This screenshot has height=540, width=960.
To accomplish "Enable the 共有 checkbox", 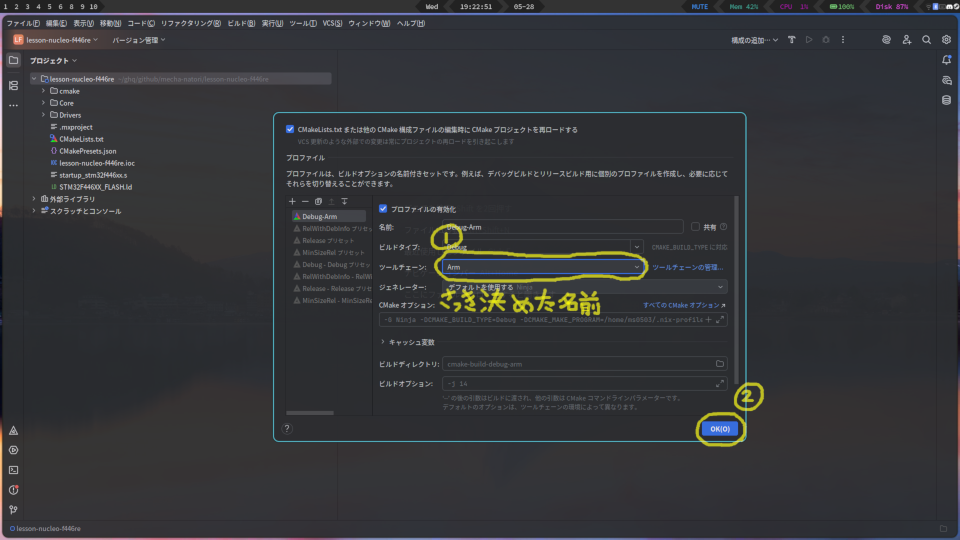I will (696, 227).
